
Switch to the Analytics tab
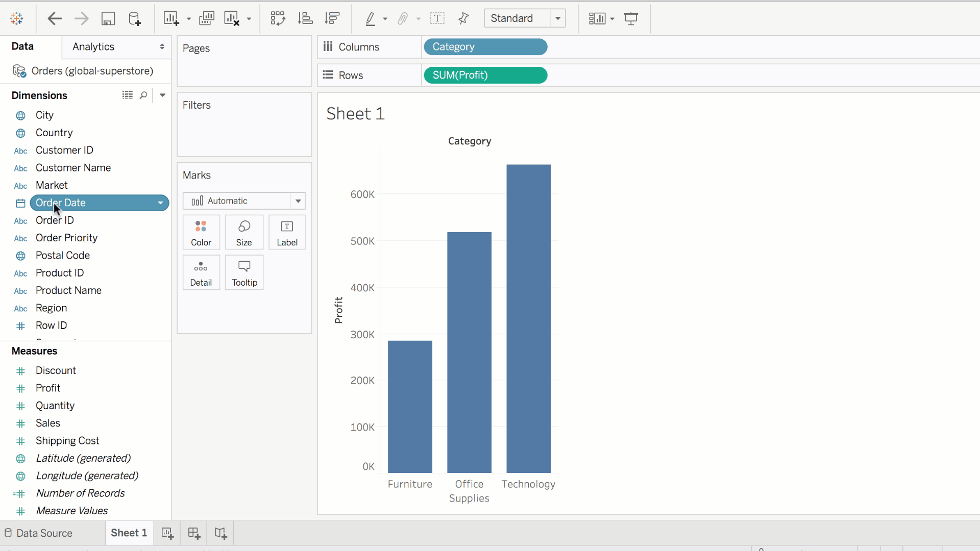[x=93, y=47]
